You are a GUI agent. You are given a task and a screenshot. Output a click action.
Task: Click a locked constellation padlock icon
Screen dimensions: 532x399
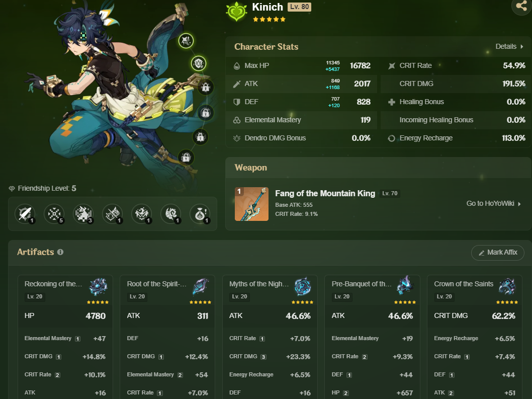click(x=206, y=87)
